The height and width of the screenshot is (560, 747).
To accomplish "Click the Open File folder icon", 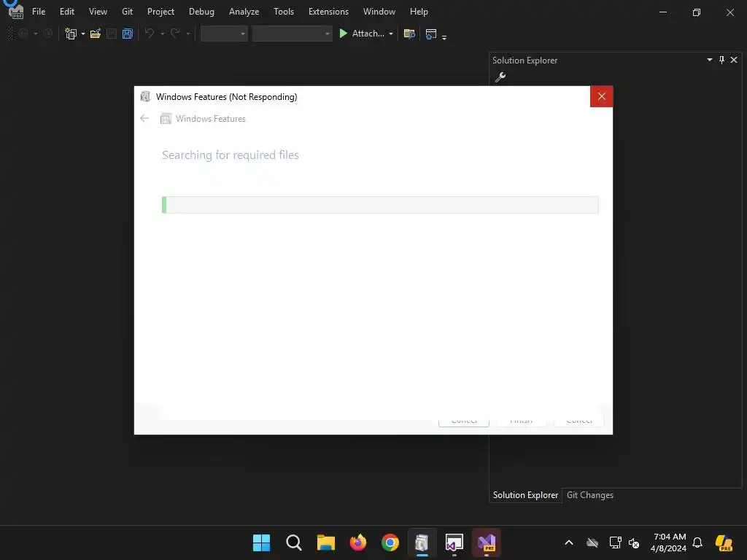I will tap(96, 34).
